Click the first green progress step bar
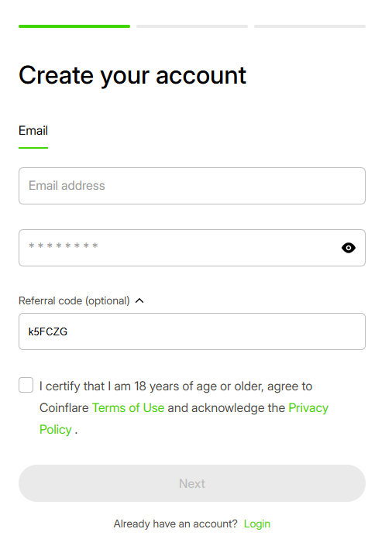Screen dimensions: 392x546 pyautogui.click(x=74, y=26)
